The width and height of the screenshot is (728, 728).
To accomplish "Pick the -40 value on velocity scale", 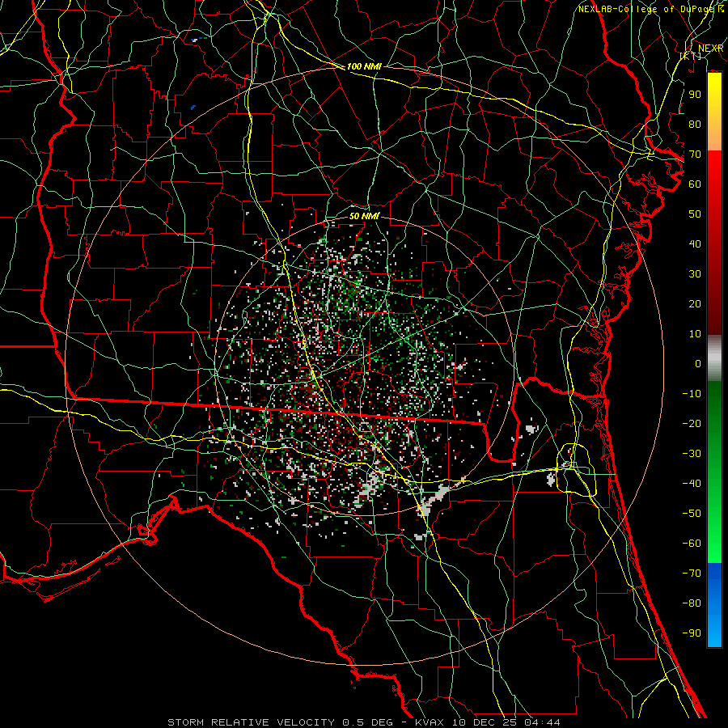I will point(692,484).
